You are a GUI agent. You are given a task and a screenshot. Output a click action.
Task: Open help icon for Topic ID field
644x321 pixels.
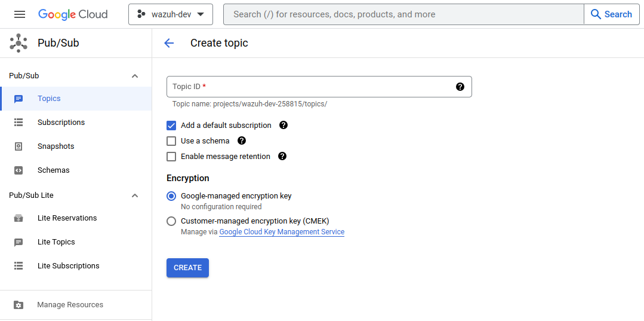point(460,87)
